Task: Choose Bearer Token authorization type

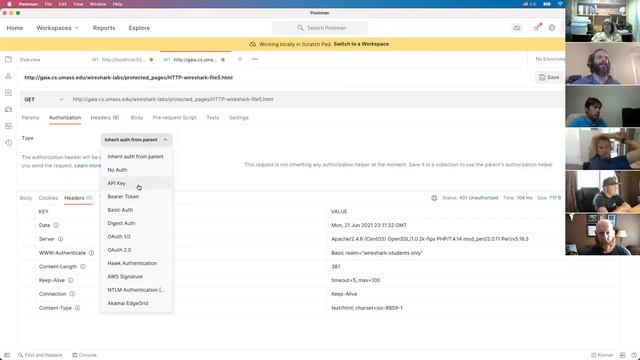Action: [136, 197]
